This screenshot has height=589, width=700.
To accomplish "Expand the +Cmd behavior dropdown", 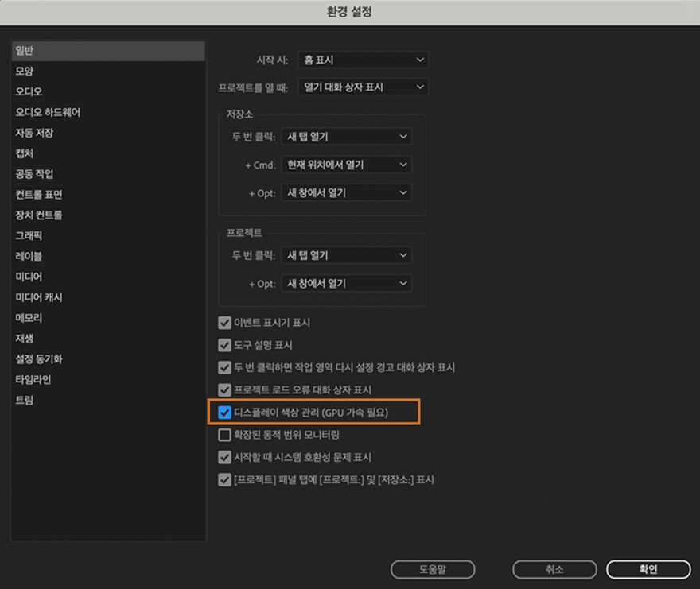I will coord(346,165).
